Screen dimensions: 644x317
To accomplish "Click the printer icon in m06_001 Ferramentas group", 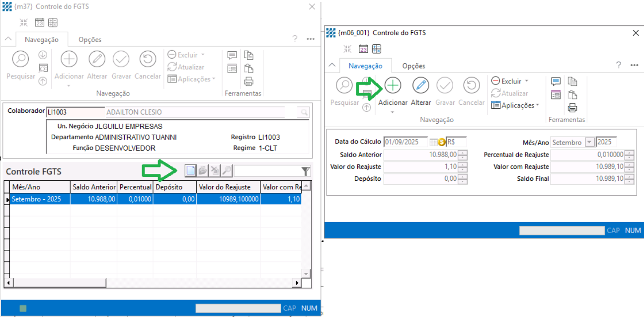I will point(572,108).
